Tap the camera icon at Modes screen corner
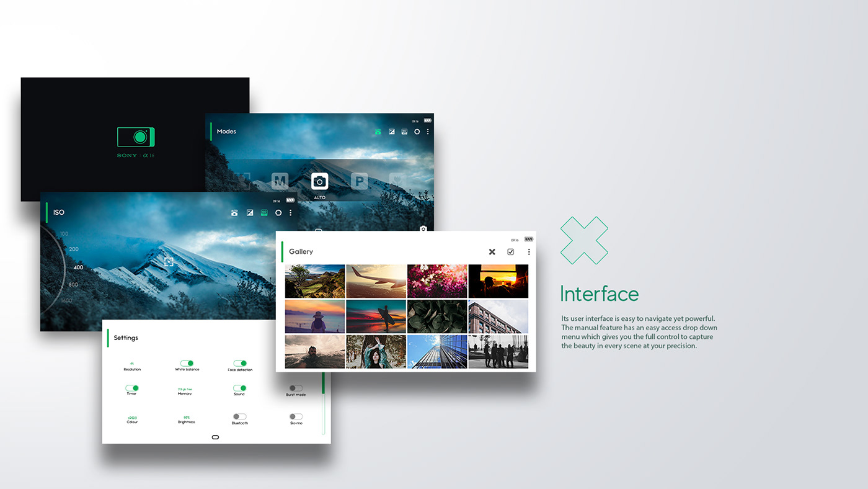 click(x=423, y=229)
